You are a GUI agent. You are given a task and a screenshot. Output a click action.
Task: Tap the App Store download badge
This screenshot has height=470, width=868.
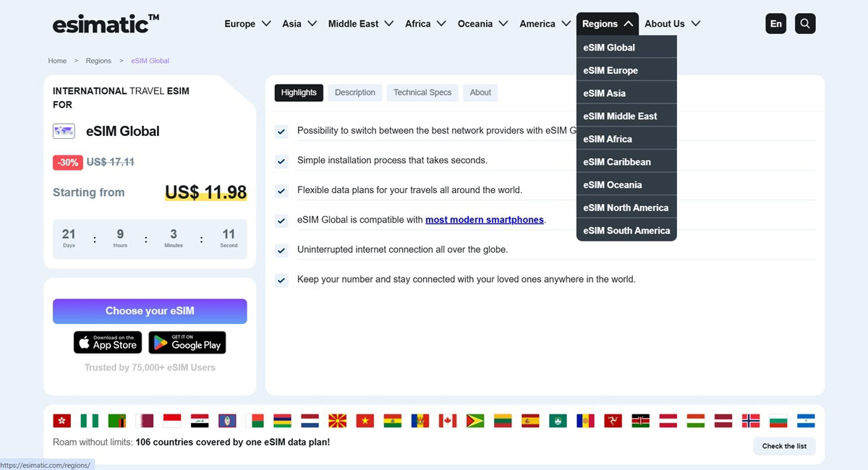point(108,343)
